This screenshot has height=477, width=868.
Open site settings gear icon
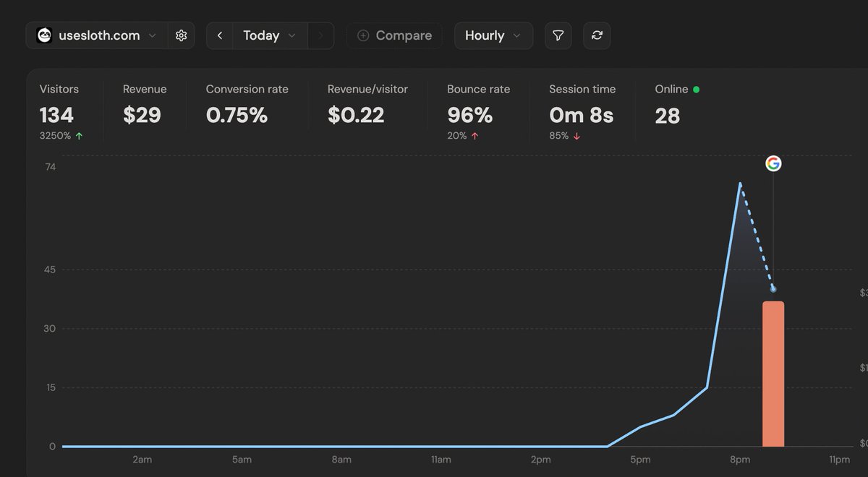point(182,35)
